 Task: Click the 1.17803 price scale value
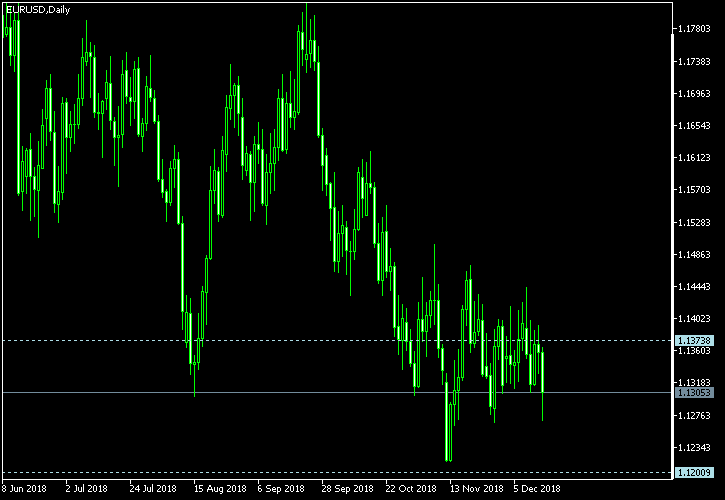point(694,29)
